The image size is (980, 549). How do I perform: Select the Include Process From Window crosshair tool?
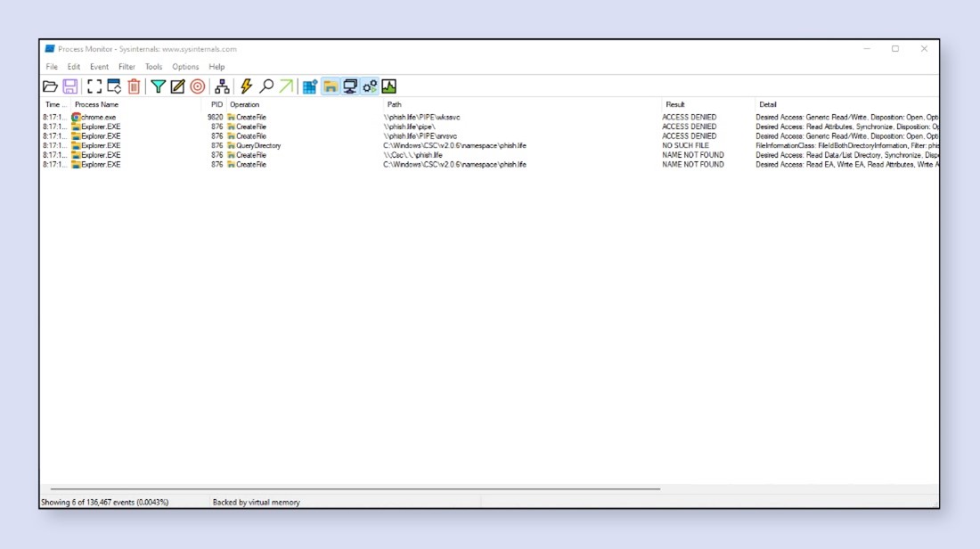(198, 86)
